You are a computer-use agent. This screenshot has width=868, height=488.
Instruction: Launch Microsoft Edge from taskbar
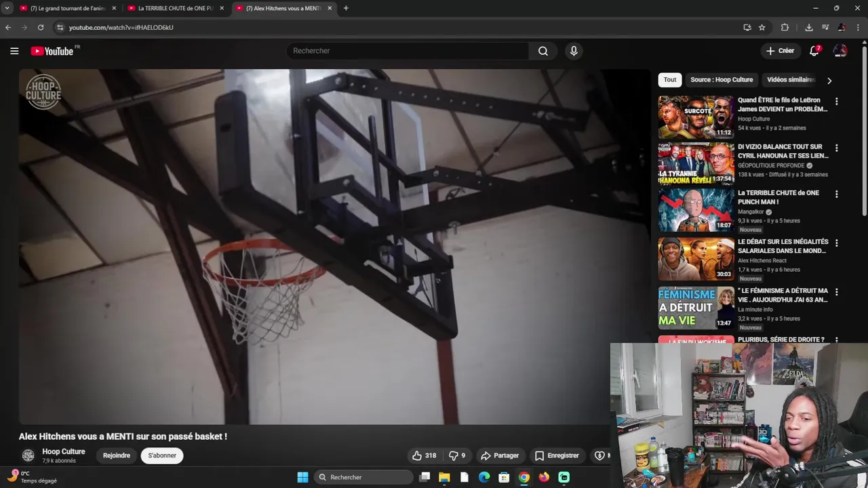pyautogui.click(x=484, y=477)
